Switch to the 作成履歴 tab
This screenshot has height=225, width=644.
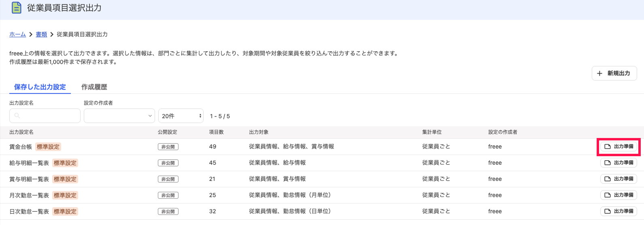click(x=94, y=87)
